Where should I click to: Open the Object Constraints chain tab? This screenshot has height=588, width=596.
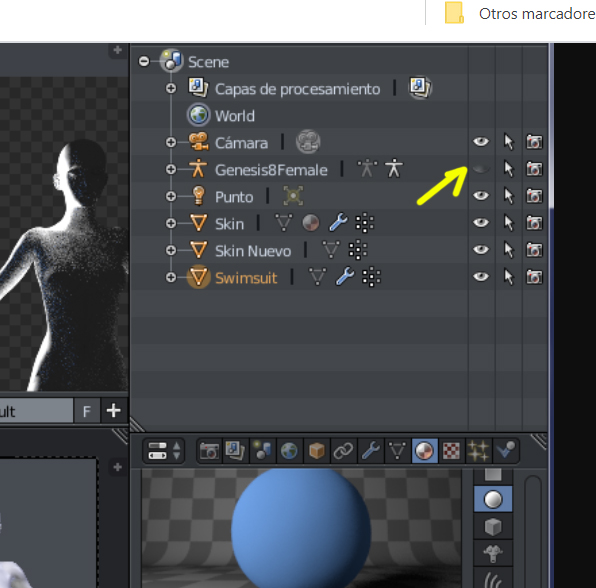point(343,451)
